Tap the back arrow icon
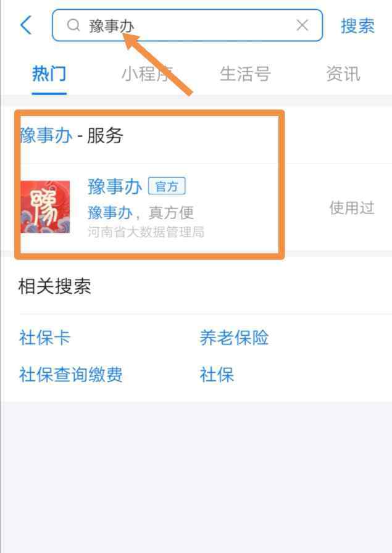The width and height of the screenshot is (392, 553). pos(26,25)
